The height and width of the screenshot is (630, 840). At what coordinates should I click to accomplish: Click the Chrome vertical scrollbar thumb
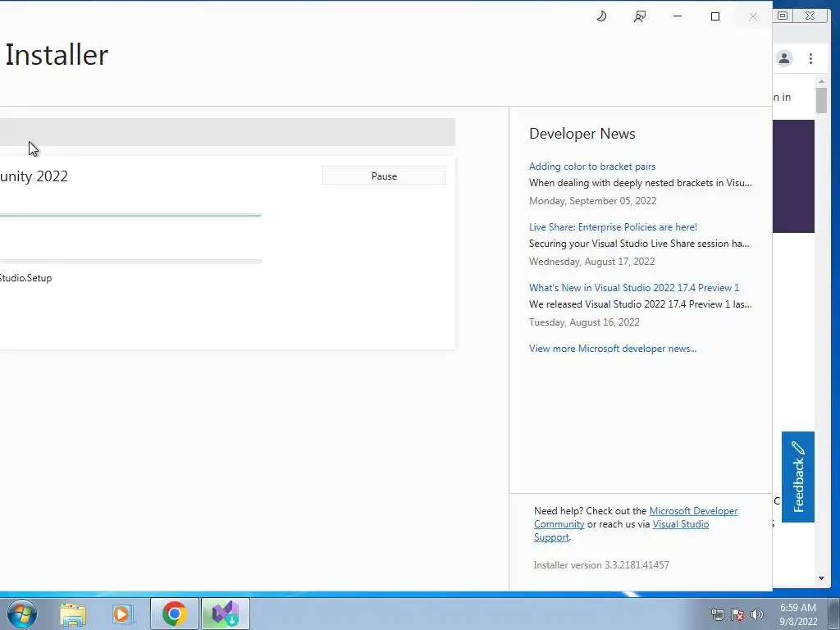[x=821, y=100]
